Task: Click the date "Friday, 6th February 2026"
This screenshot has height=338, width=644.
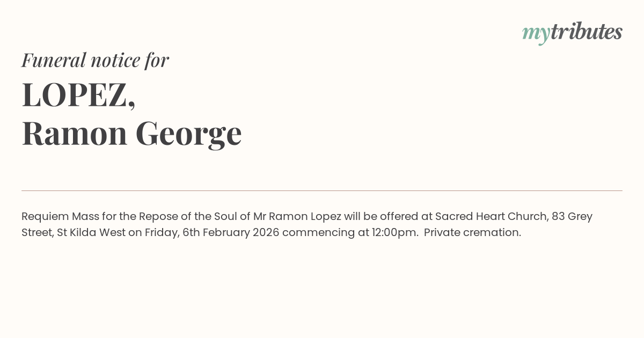Action: pyautogui.click(x=212, y=232)
